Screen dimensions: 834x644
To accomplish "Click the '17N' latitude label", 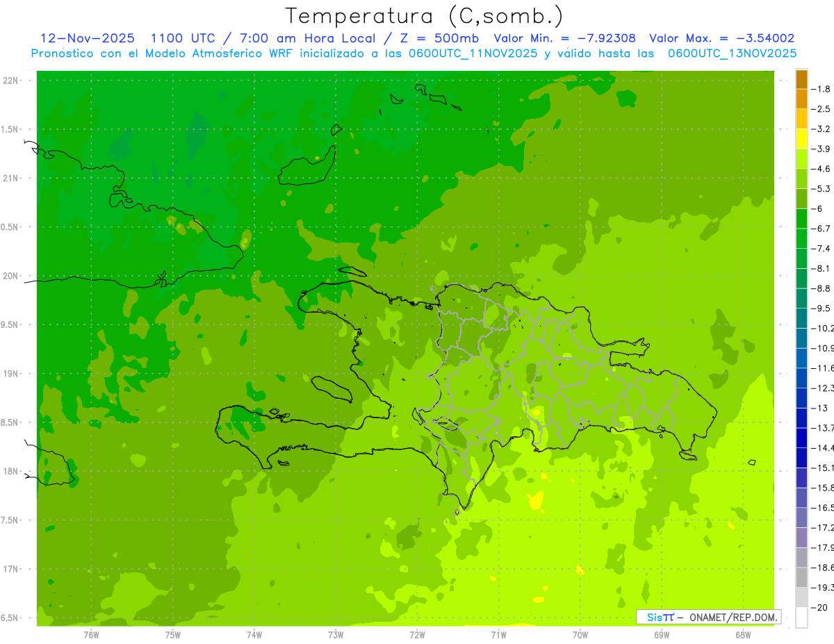I will click(x=11, y=570).
